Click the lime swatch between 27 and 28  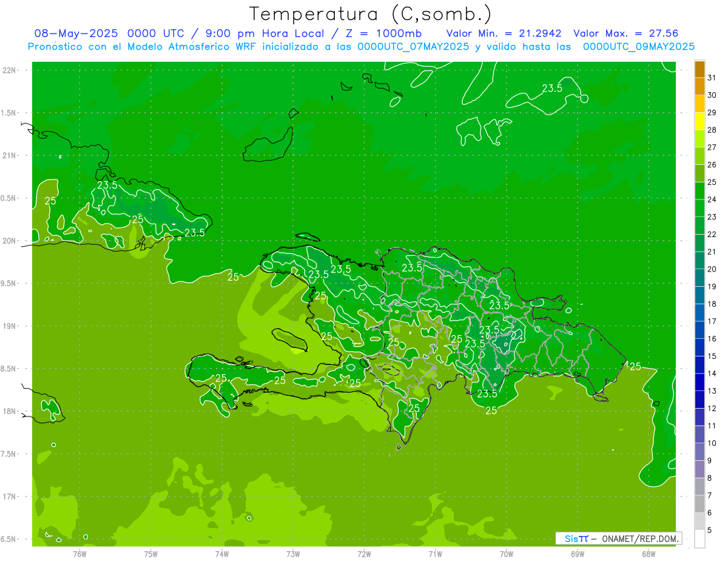(699, 138)
